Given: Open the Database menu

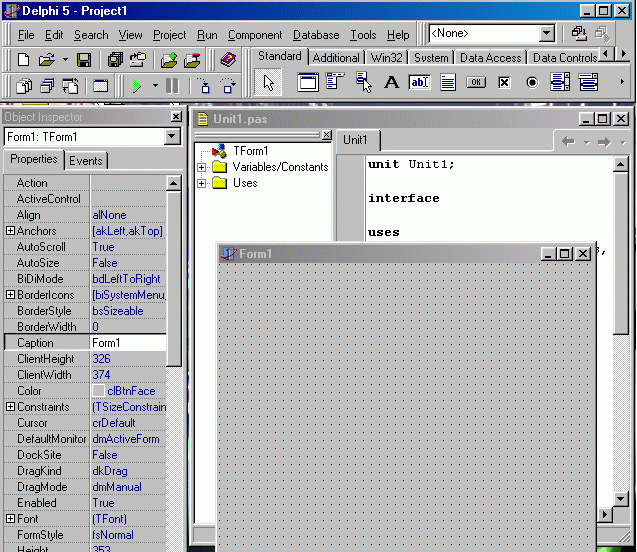Looking at the screenshot, I should tap(316, 35).
